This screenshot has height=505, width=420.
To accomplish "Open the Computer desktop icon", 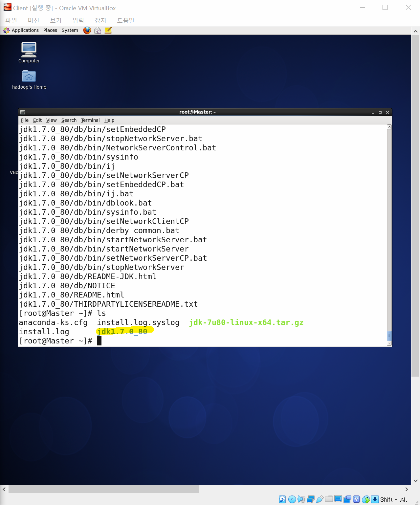I will [x=29, y=52].
